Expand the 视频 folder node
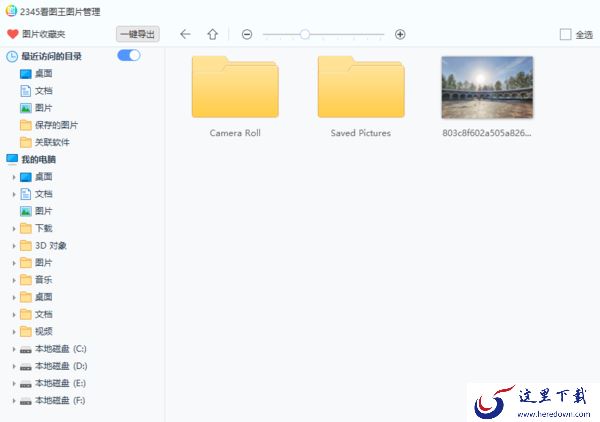The width and height of the screenshot is (600, 422). (x=14, y=332)
